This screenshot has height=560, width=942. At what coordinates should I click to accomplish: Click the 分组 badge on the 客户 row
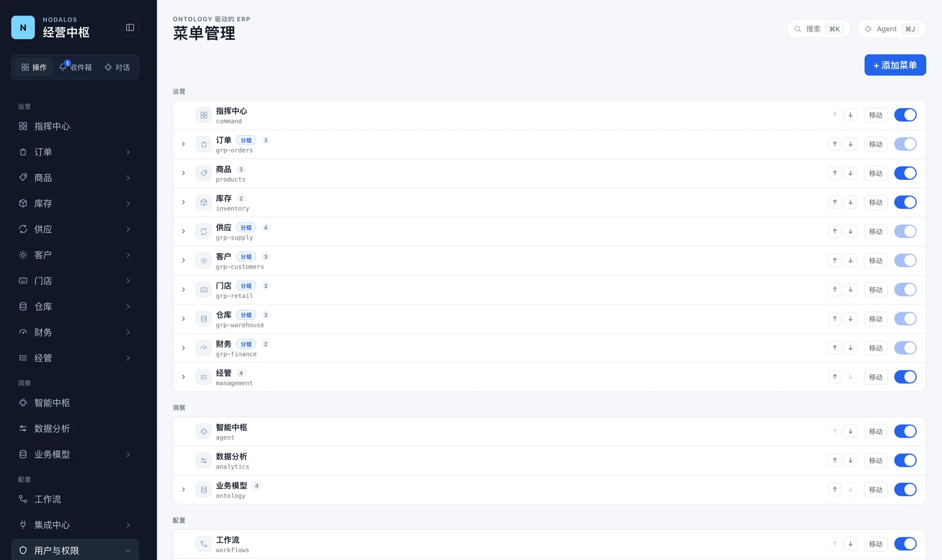246,256
